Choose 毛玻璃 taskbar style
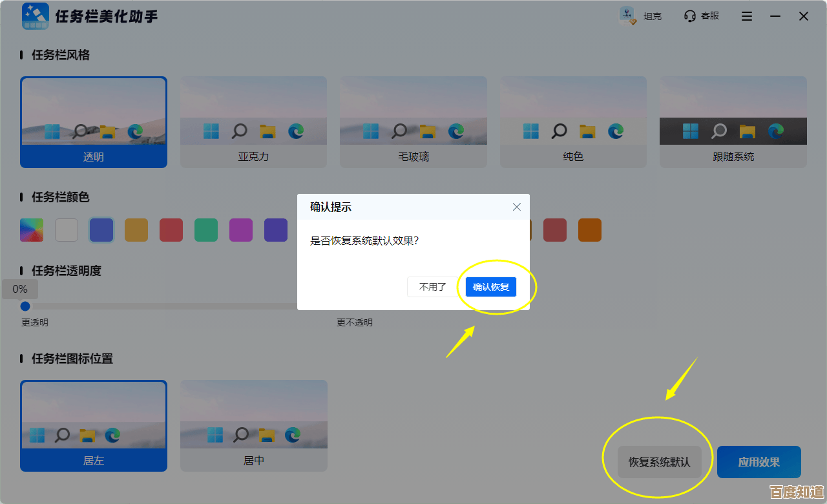The image size is (827, 504). [413, 122]
